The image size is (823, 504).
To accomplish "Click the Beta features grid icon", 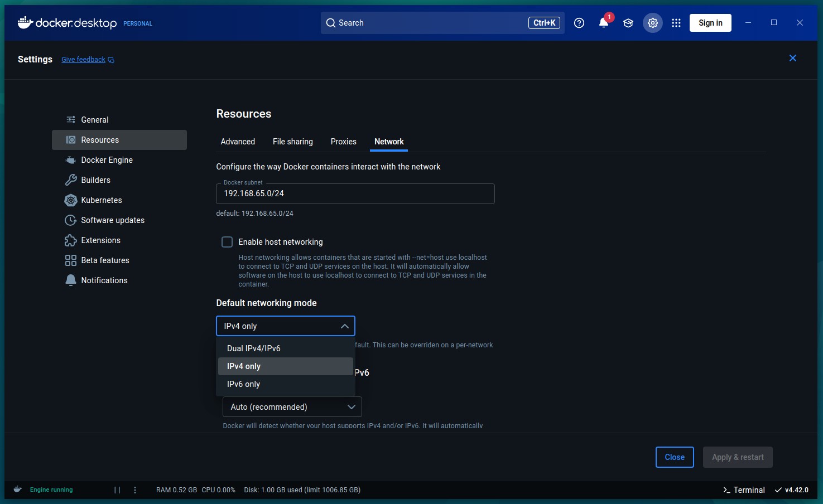I will point(71,260).
